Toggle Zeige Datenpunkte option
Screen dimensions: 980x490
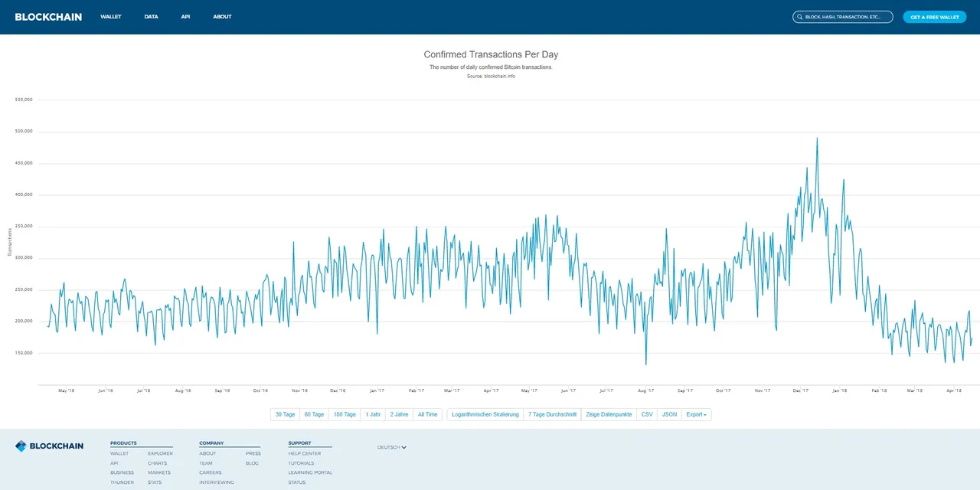click(609, 414)
